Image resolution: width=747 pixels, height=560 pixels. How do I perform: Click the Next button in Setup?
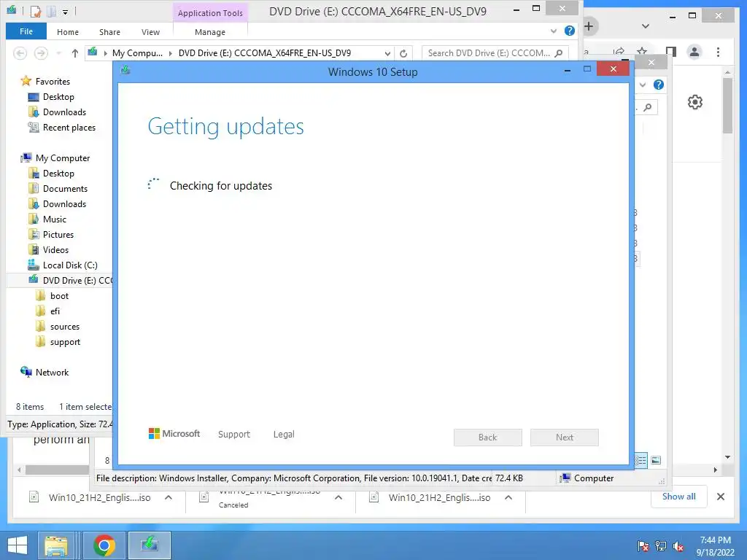coord(565,437)
